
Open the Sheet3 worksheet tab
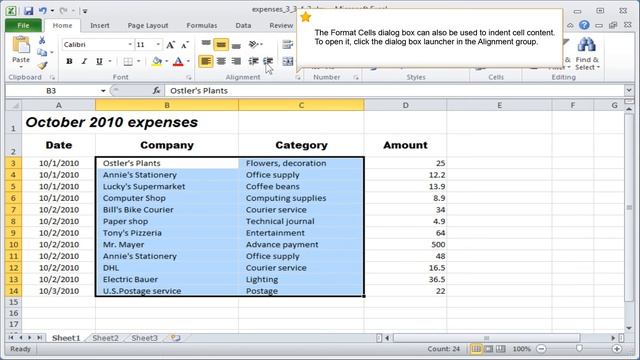coord(144,338)
